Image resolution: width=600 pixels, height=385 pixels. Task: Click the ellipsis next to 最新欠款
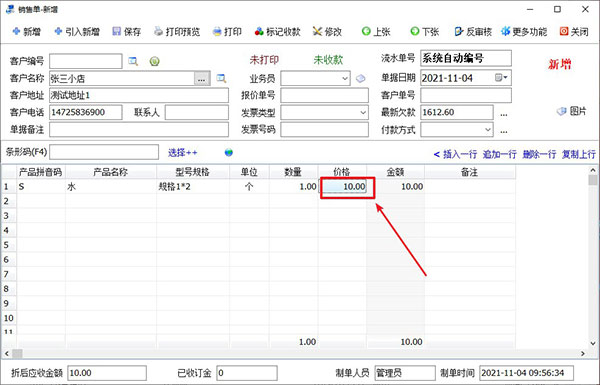coord(504,114)
